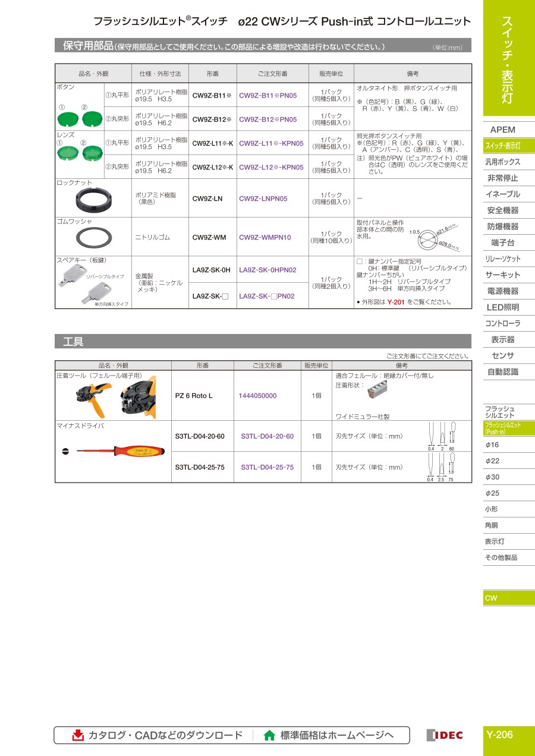The height and width of the screenshot is (756, 535).
Task: Switch to the 安全機器 side tab
Action: (x=502, y=210)
